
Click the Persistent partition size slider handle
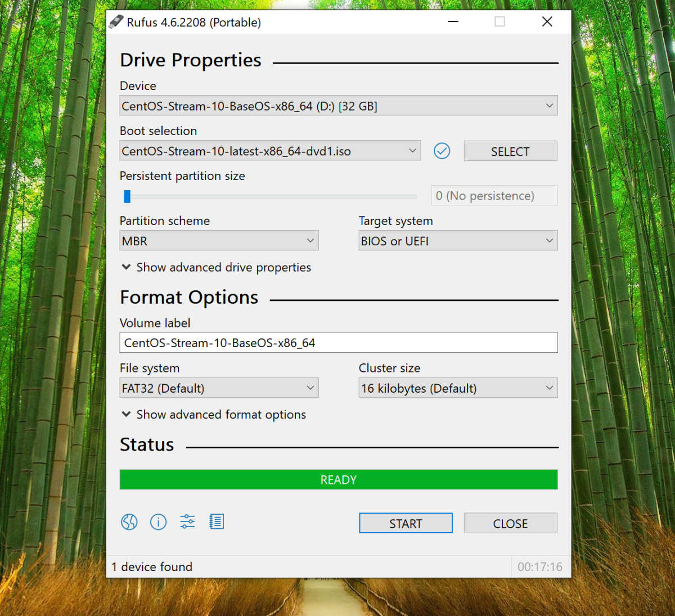[127, 196]
